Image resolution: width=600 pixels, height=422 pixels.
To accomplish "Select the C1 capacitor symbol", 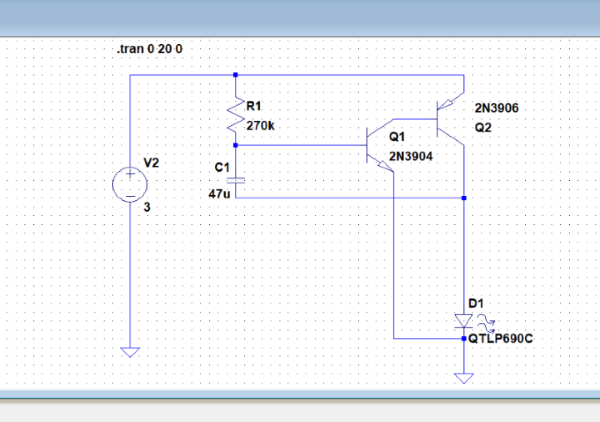I will click(x=235, y=181).
